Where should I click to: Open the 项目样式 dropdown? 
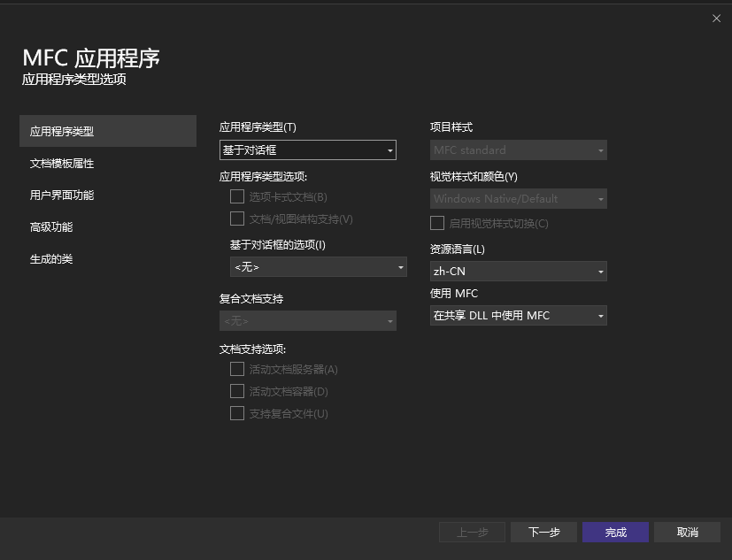click(518, 150)
